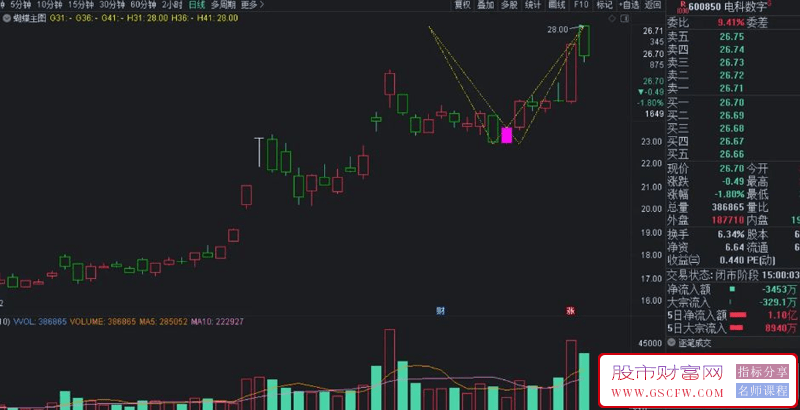800x410 pixels.
Task: Click the diamond icon above chart
Action: (x=612, y=18)
